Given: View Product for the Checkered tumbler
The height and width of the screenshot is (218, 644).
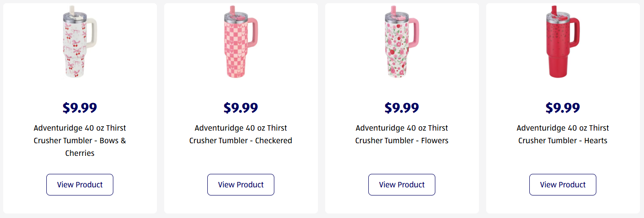Looking at the screenshot, I should coord(241,185).
